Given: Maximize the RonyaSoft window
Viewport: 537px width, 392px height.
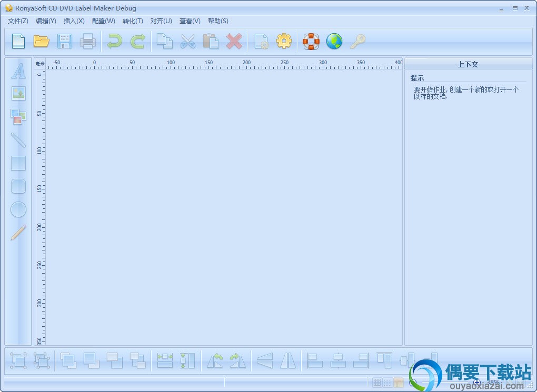Looking at the screenshot, I should point(515,8).
